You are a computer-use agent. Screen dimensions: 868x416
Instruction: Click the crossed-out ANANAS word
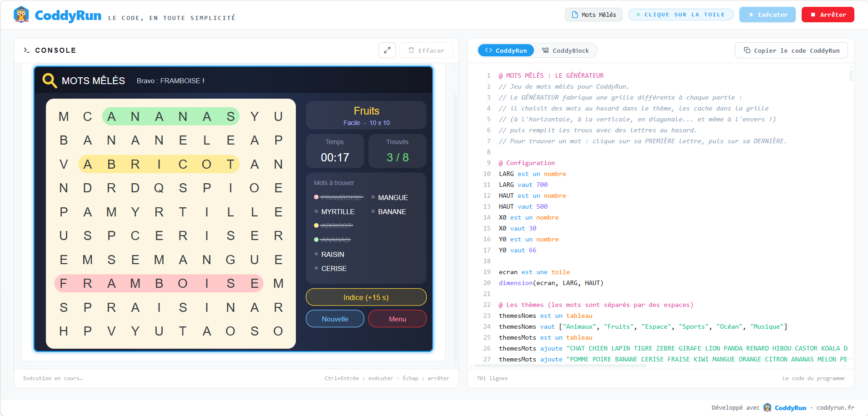coord(335,240)
